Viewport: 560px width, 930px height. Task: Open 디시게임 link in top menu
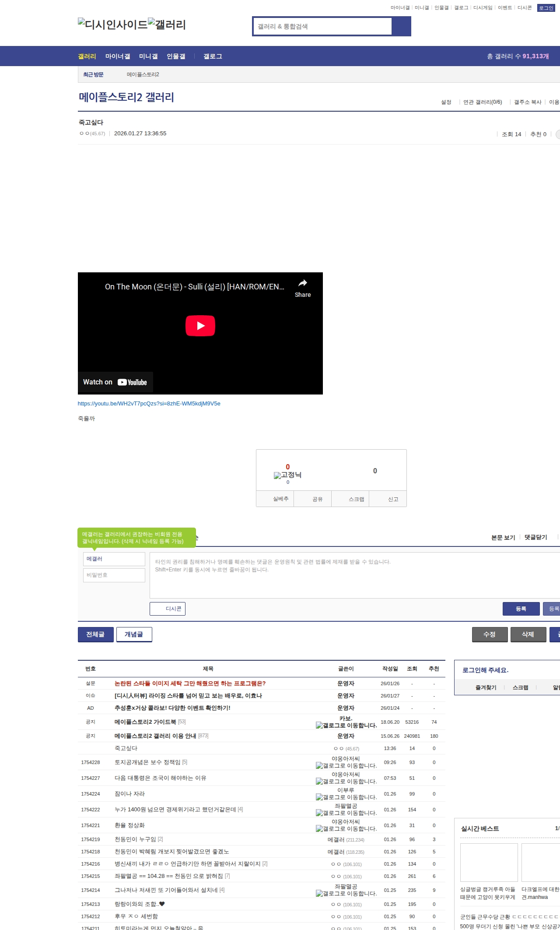[x=483, y=8]
